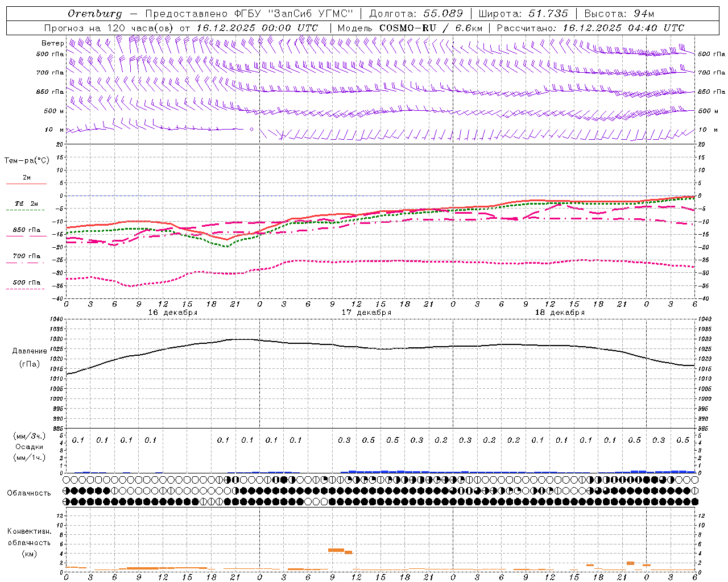This screenshot has width=728, height=582.
Task: Click tallest orange convective bar near 5 км
Action: point(336,550)
